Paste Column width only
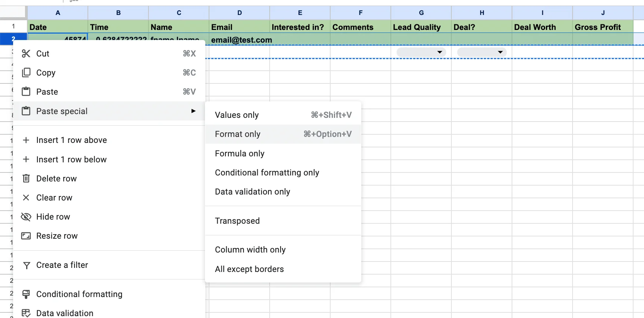The width and height of the screenshot is (644, 318). [x=283, y=250]
